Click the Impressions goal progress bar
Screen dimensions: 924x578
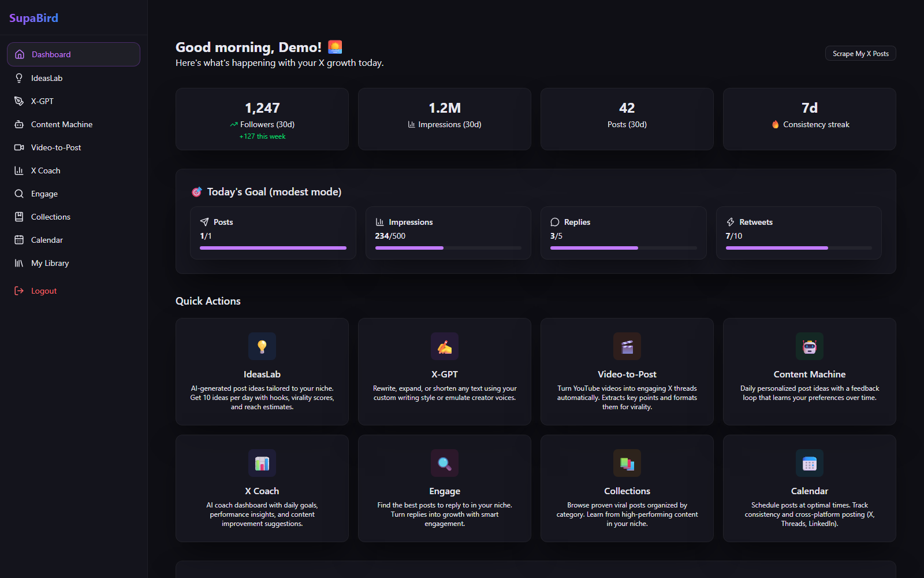click(448, 248)
